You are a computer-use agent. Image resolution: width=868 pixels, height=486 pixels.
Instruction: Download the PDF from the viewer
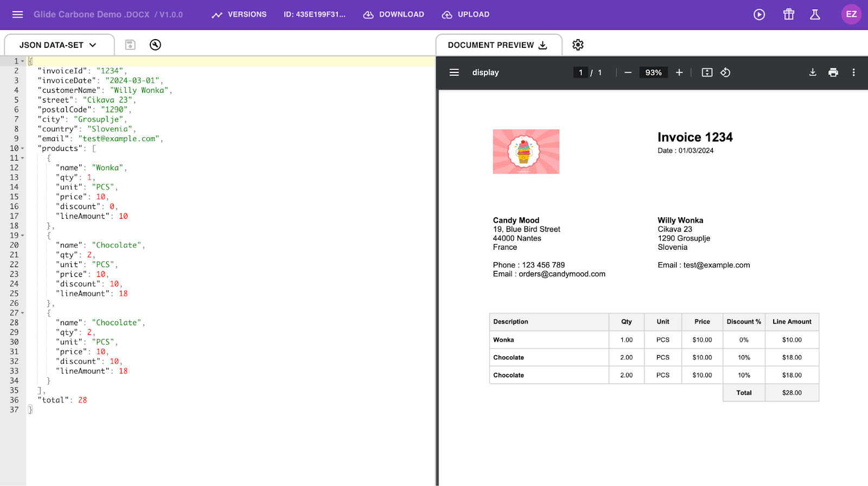[813, 73]
